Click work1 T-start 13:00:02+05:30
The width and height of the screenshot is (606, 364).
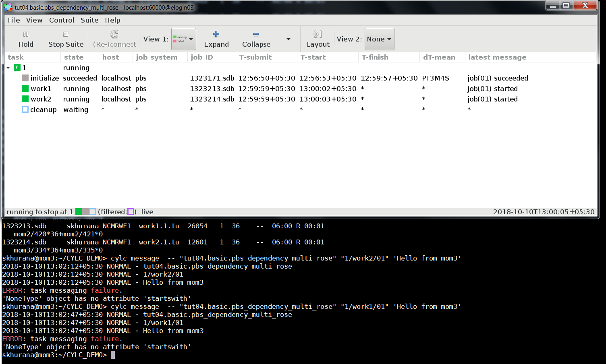[x=328, y=89]
